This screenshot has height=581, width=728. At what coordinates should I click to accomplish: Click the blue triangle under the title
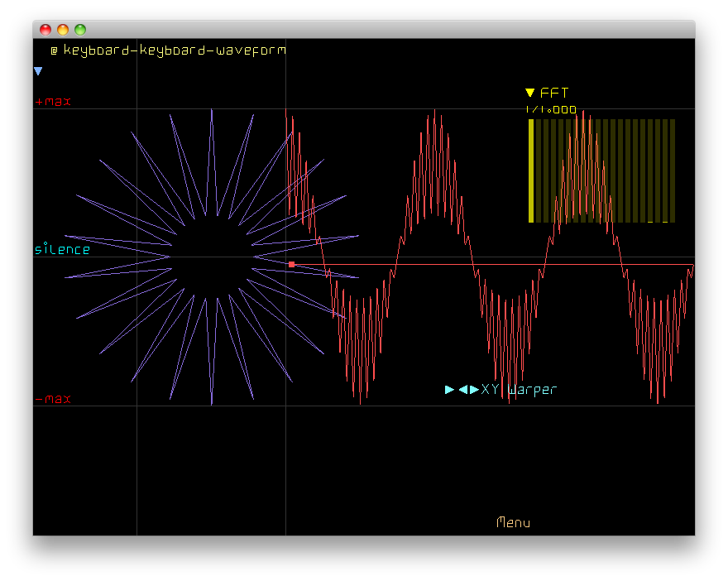click(x=38, y=72)
